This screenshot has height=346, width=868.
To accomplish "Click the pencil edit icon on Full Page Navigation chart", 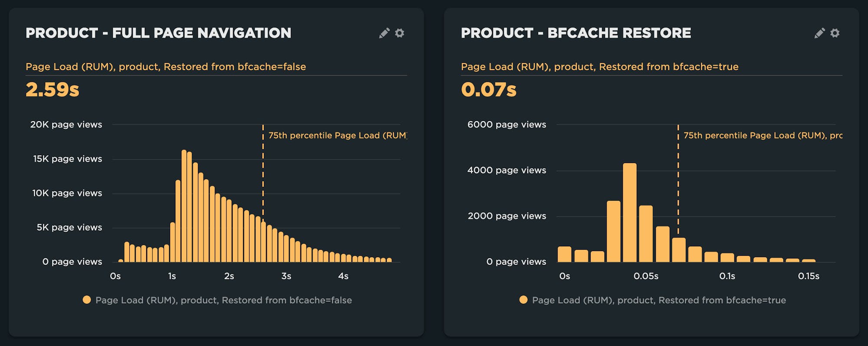I will coord(384,33).
